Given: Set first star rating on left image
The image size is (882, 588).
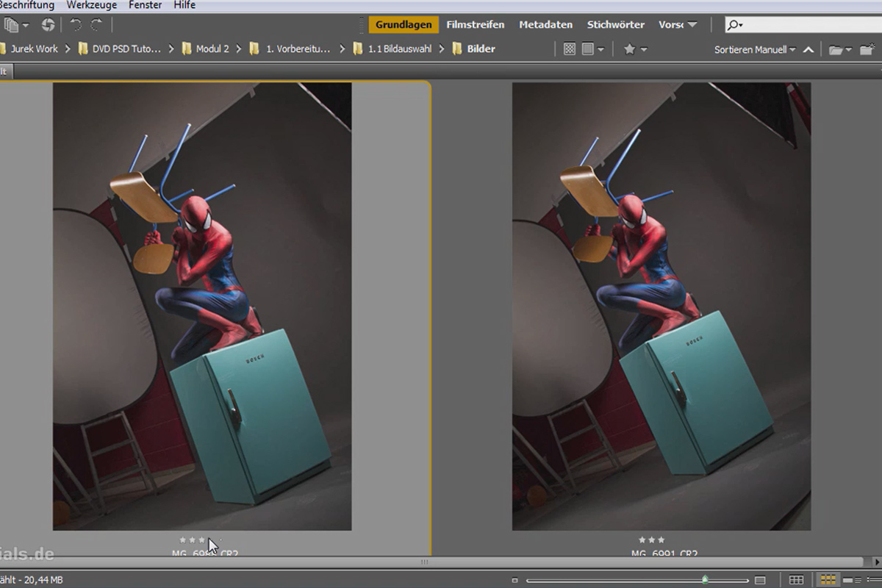Looking at the screenshot, I should tap(183, 540).
